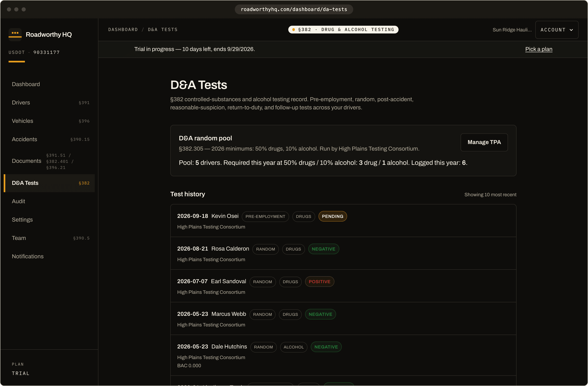Image resolution: width=588 pixels, height=386 pixels.
Task: Go to Dashboard in the sidebar
Action: [49, 84]
